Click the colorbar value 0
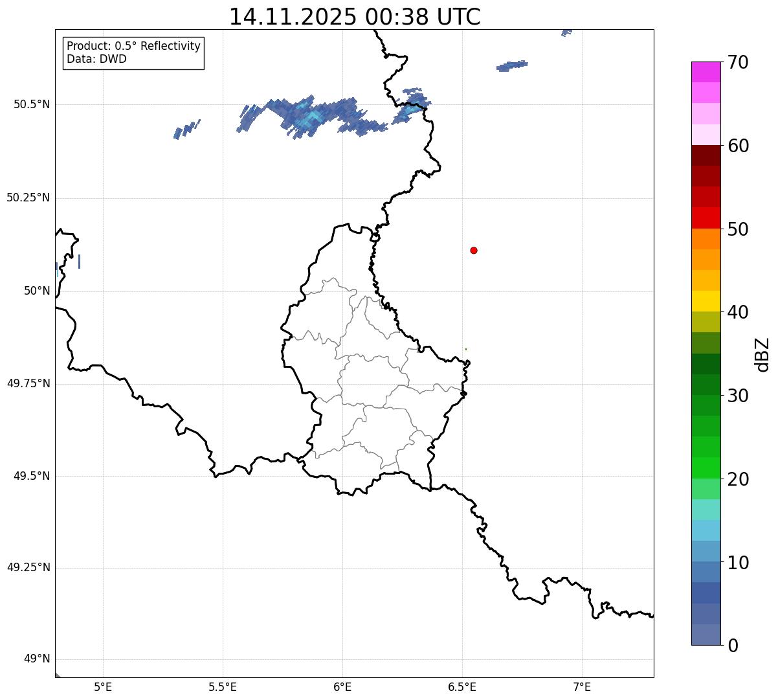The width and height of the screenshot is (778, 700). (x=732, y=646)
